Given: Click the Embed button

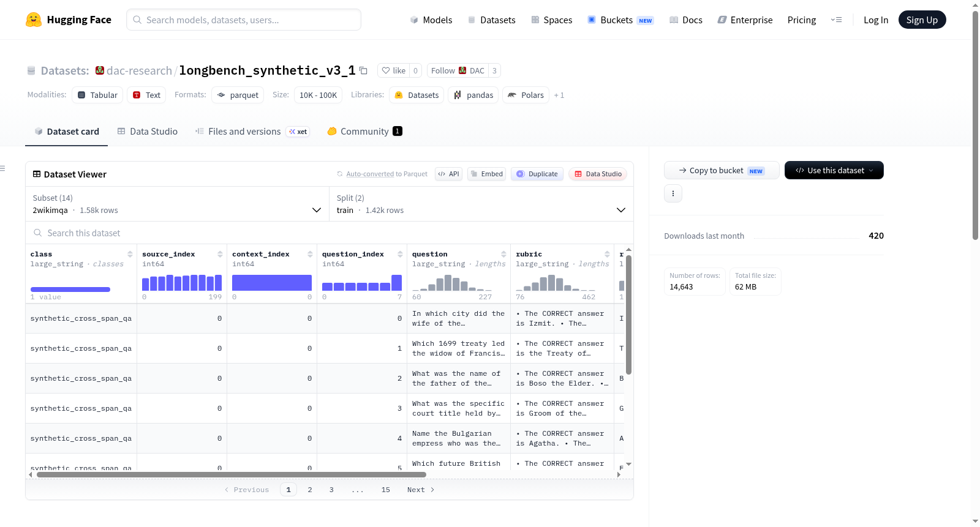Looking at the screenshot, I should [x=486, y=174].
